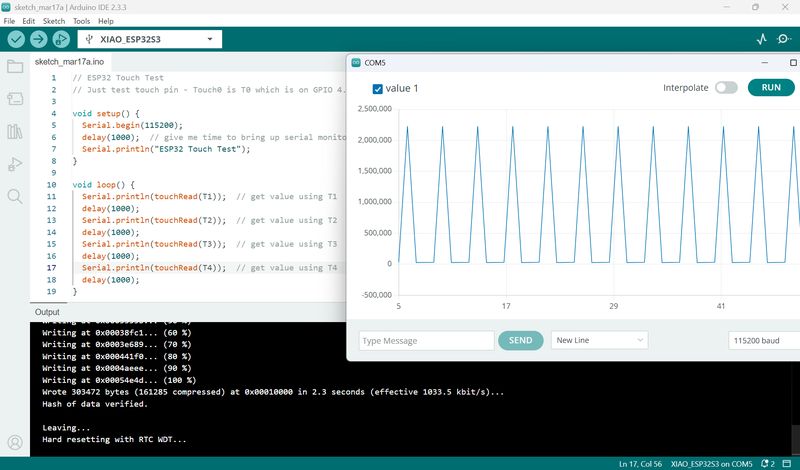Screen dimensions: 800x470
Task: Open the File menu
Action: point(9,21)
